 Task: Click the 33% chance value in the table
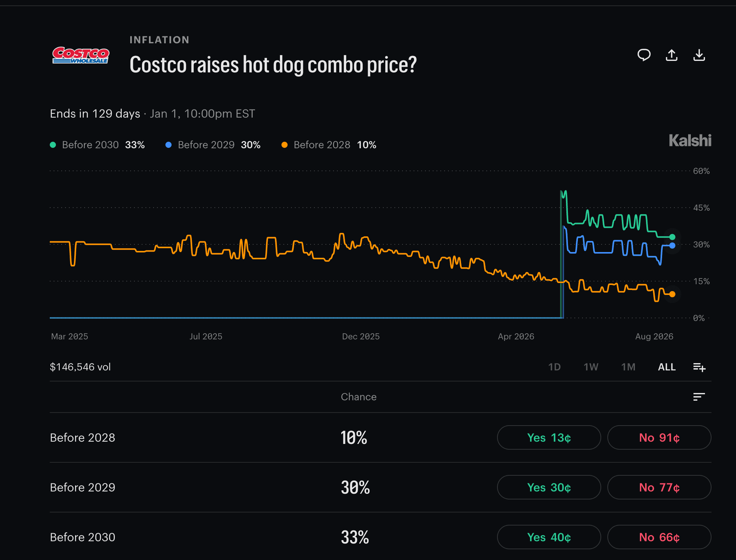pyautogui.click(x=355, y=537)
